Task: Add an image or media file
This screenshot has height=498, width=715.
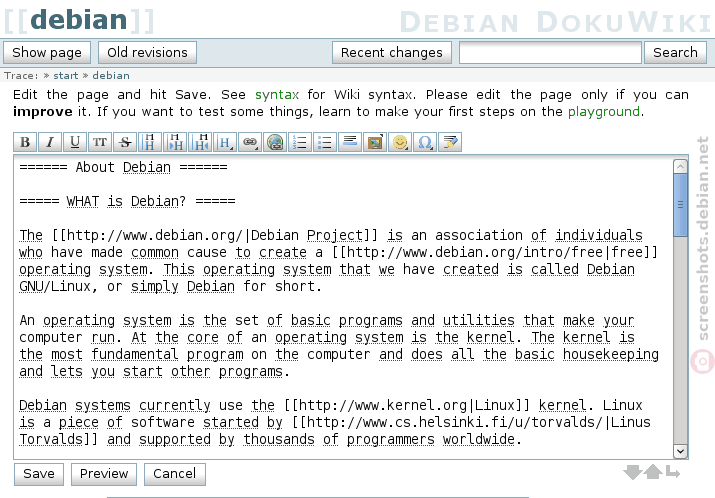Action: tap(375, 142)
